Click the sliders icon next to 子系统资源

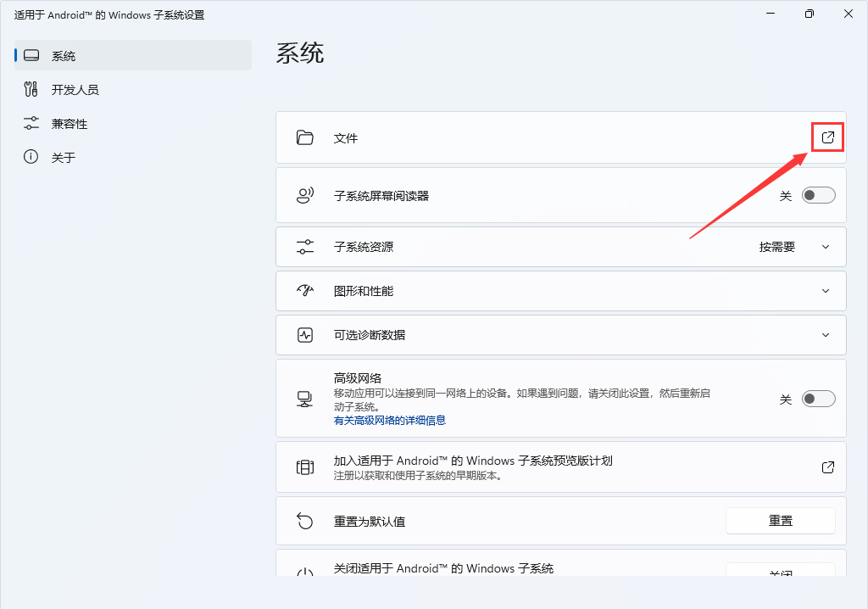coord(305,246)
